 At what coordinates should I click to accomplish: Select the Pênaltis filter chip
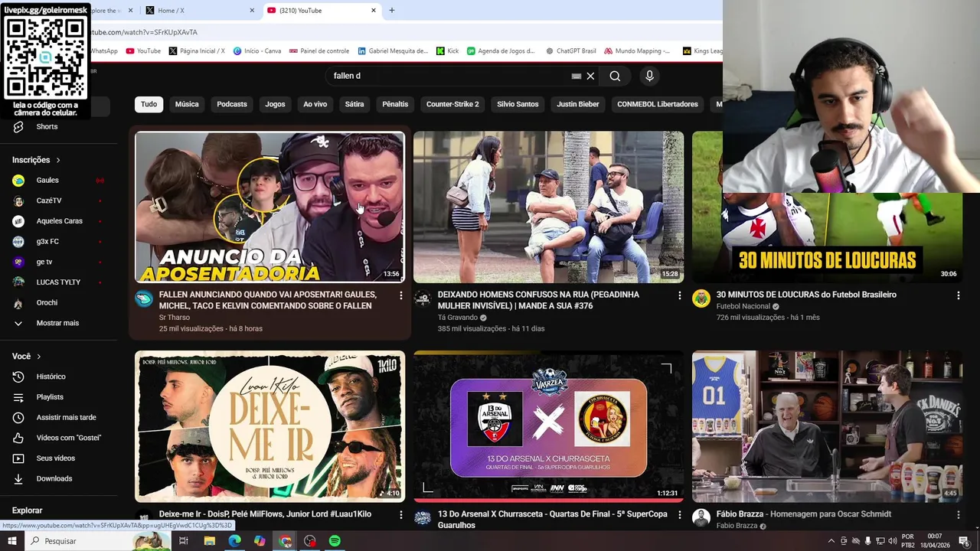tap(395, 104)
